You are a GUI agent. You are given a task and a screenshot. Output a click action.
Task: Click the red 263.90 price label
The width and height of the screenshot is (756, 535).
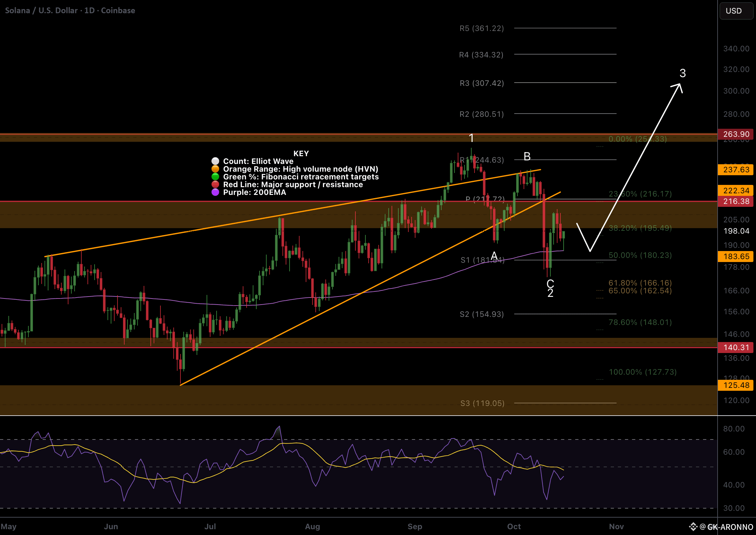[x=736, y=134]
